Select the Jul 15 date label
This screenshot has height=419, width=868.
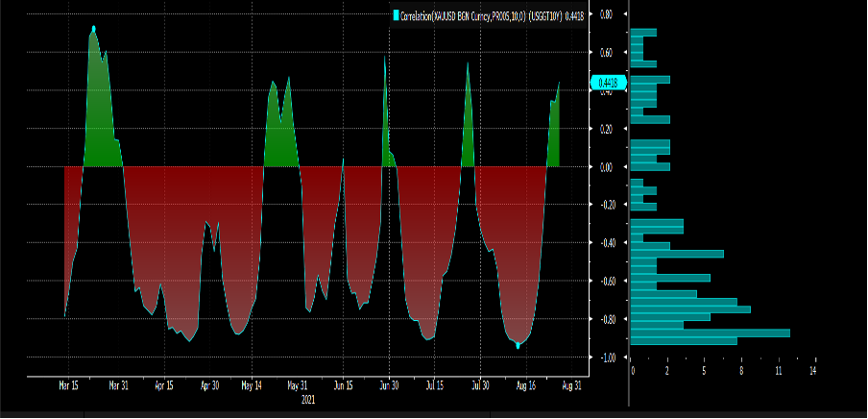(435, 385)
